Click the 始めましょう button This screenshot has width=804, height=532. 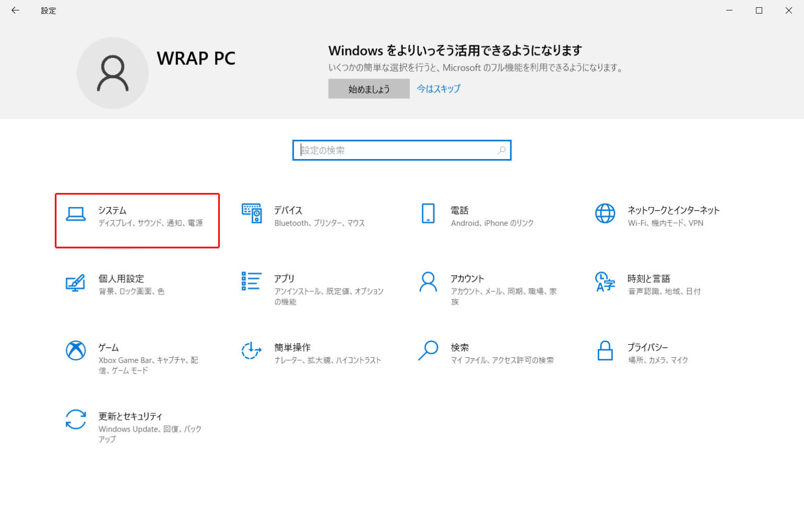point(368,88)
